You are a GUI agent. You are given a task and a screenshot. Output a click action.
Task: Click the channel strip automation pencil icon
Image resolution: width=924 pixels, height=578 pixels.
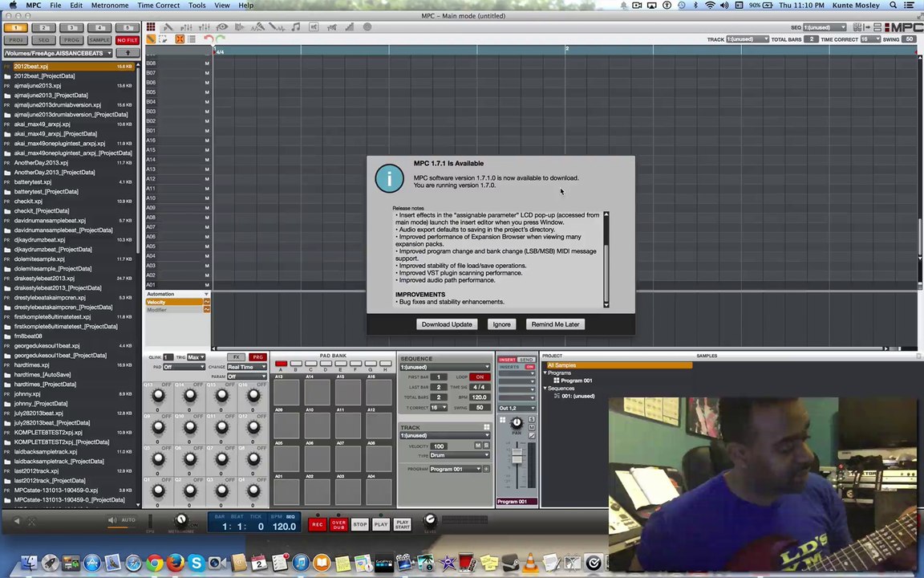[532, 435]
